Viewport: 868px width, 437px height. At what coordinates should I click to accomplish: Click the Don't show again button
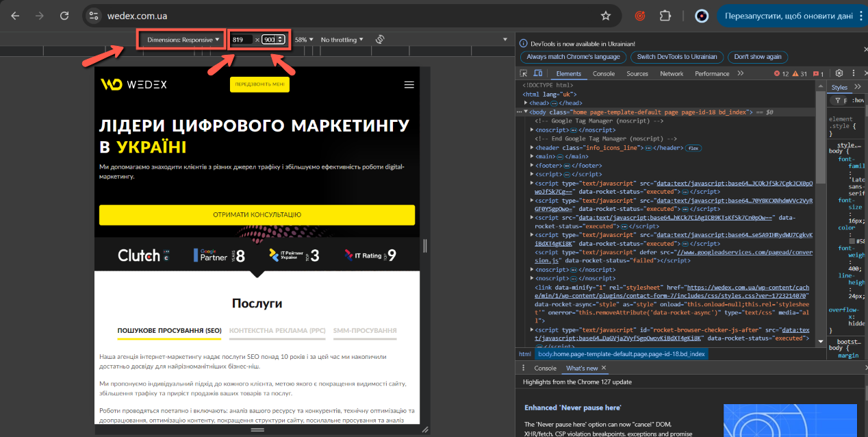coord(758,57)
